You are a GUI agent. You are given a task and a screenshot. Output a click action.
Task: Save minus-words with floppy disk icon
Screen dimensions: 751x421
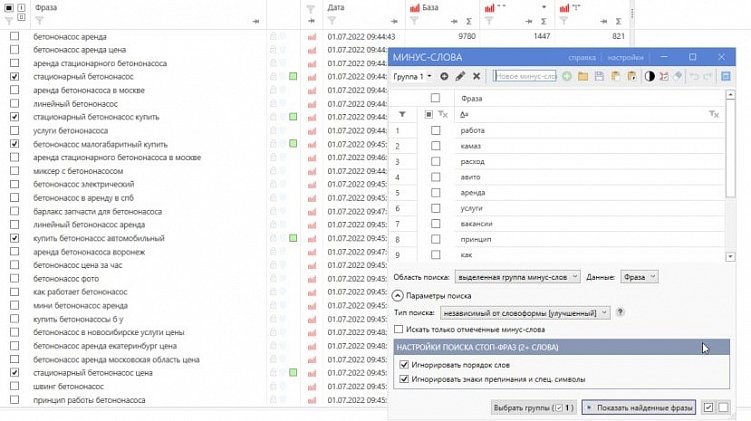click(599, 76)
